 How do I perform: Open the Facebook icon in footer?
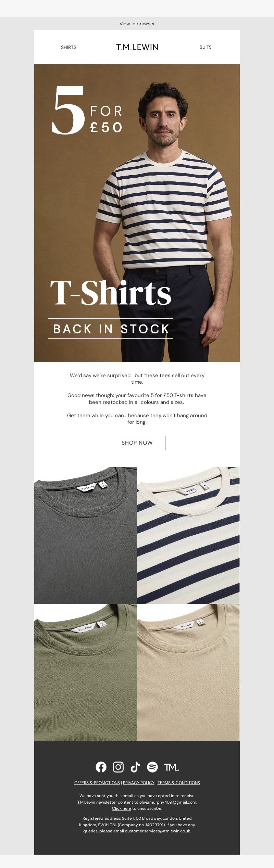pyautogui.click(x=101, y=767)
